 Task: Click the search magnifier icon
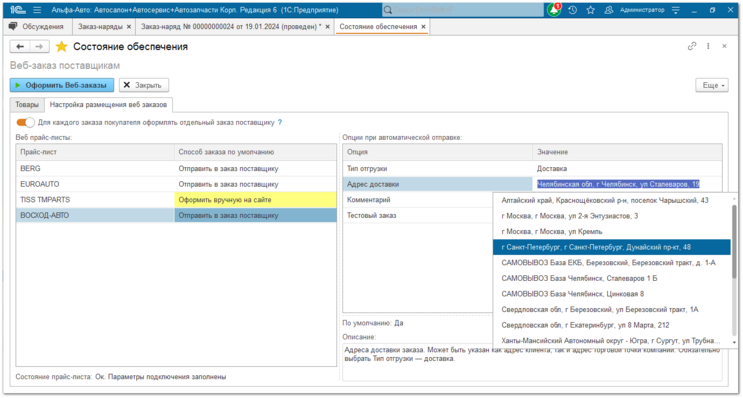[x=388, y=10]
